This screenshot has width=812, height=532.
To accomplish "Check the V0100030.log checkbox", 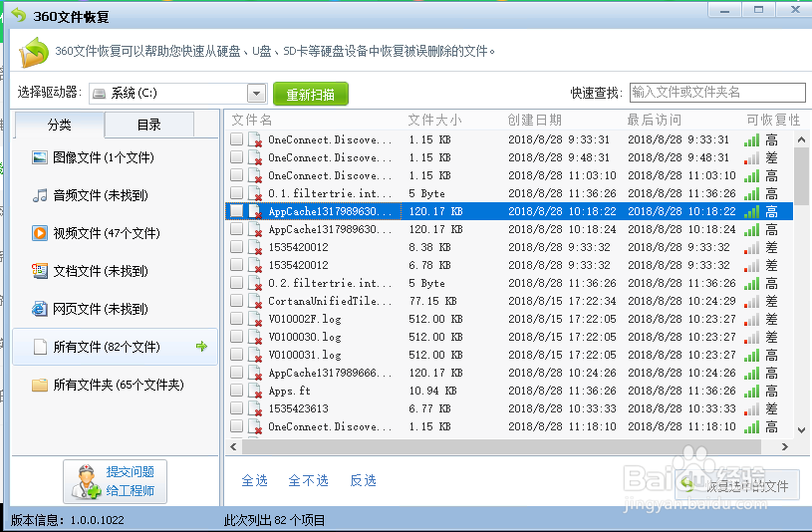I will point(237,337).
